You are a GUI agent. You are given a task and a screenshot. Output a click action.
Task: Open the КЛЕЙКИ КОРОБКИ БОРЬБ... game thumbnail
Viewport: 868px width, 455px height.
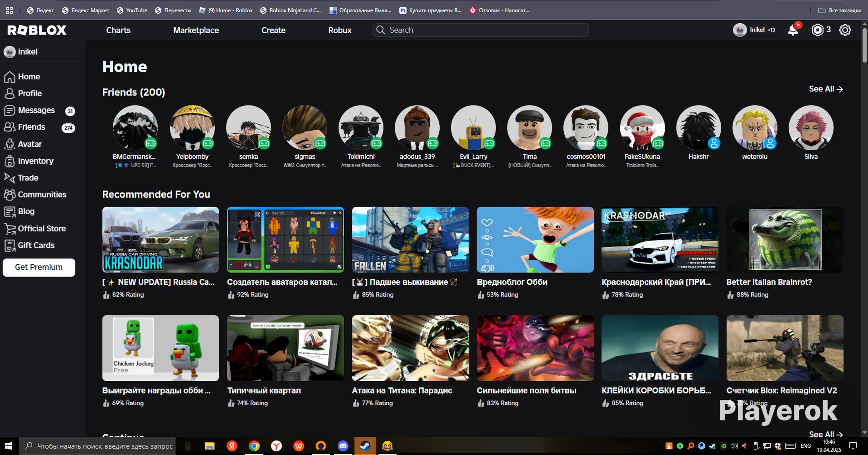(660, 348)
